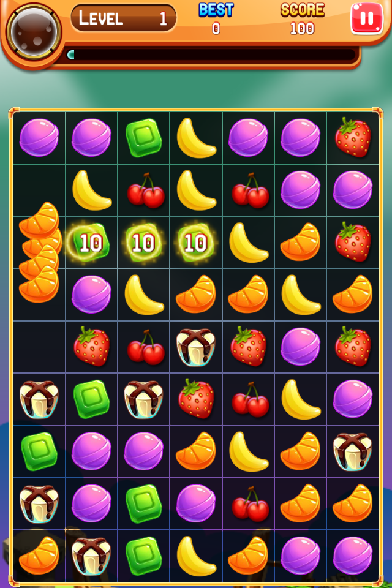Pick the banana in the top row
Viewport: 392px width, 588px height.
195,137
